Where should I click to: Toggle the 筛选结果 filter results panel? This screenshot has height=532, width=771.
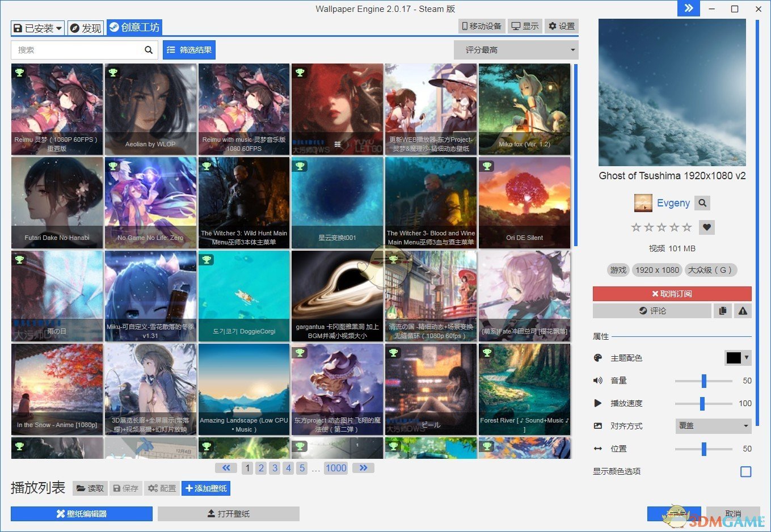point(189,50)
